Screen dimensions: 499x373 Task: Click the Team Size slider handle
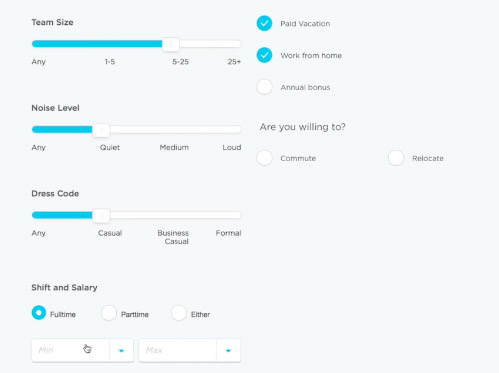click(171, 44)
